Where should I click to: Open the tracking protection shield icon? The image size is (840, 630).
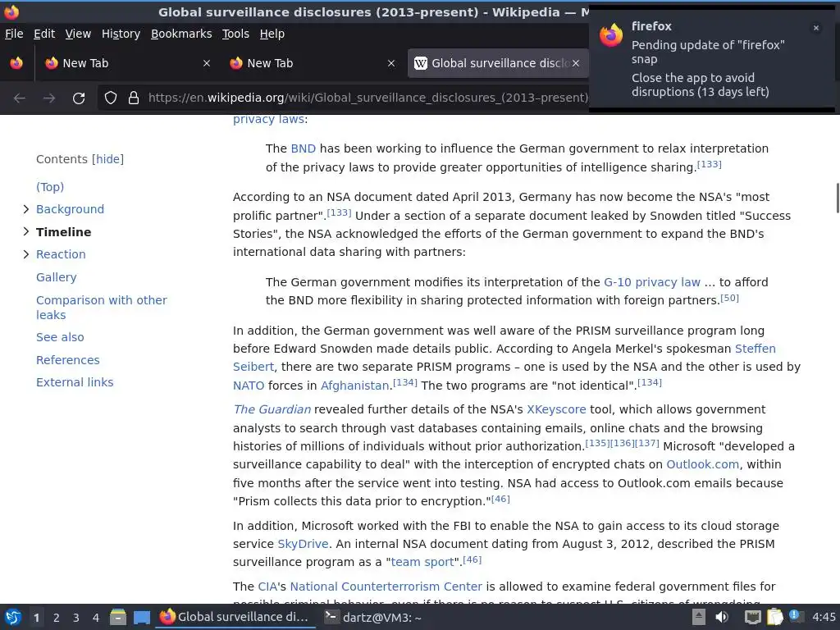111,98
